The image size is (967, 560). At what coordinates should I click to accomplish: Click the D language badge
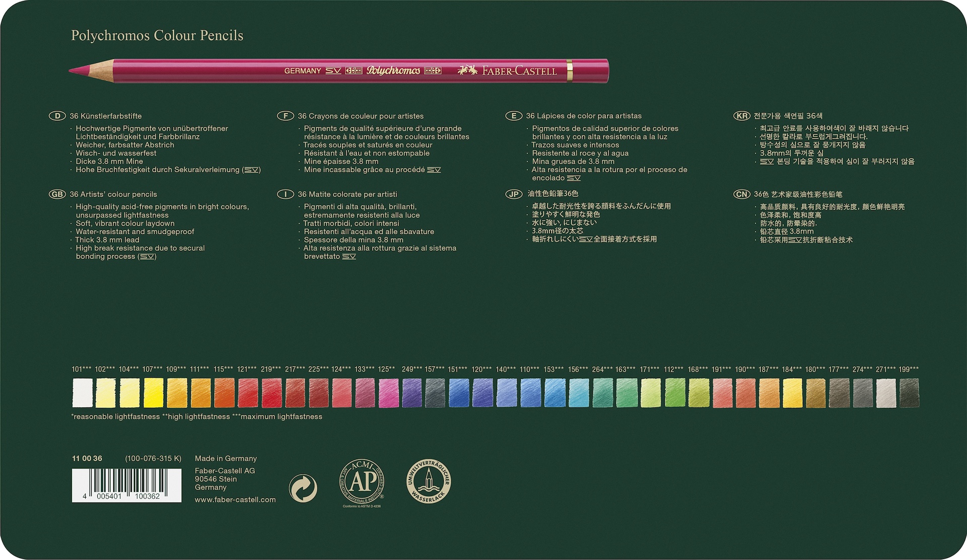tap(57, 116)
